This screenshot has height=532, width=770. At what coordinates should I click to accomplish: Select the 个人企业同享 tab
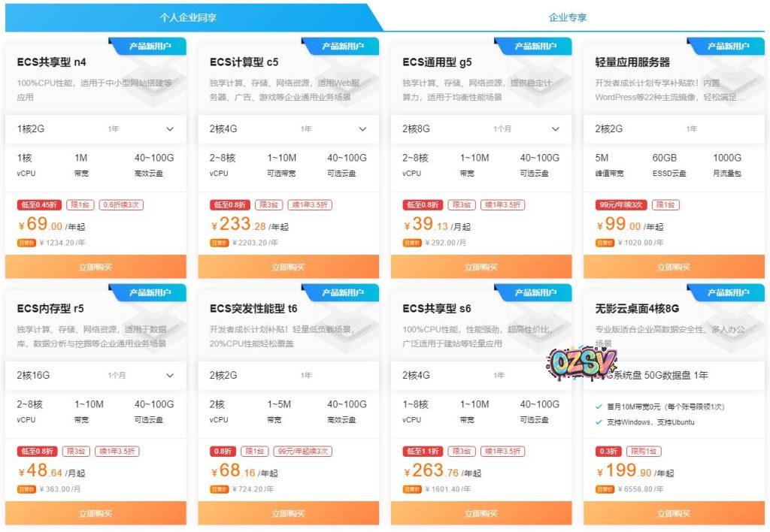point(188,17)
